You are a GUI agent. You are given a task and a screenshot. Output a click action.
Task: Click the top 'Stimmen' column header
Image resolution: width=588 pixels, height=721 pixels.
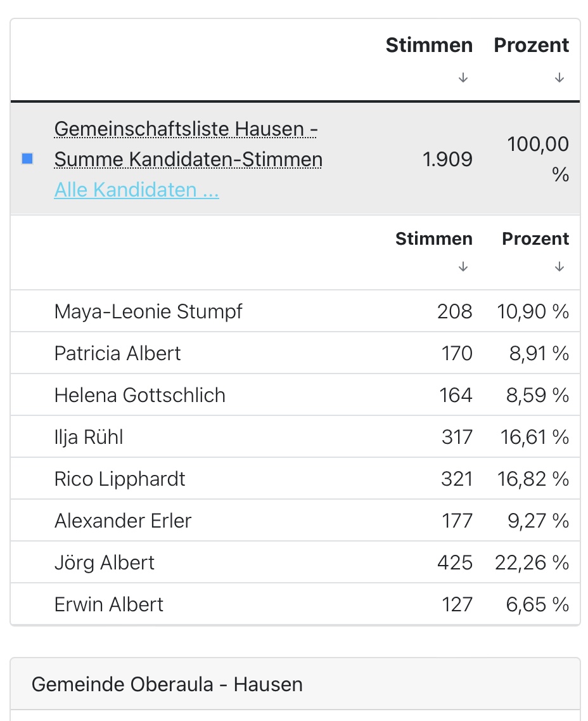click(x=429, y=46)
